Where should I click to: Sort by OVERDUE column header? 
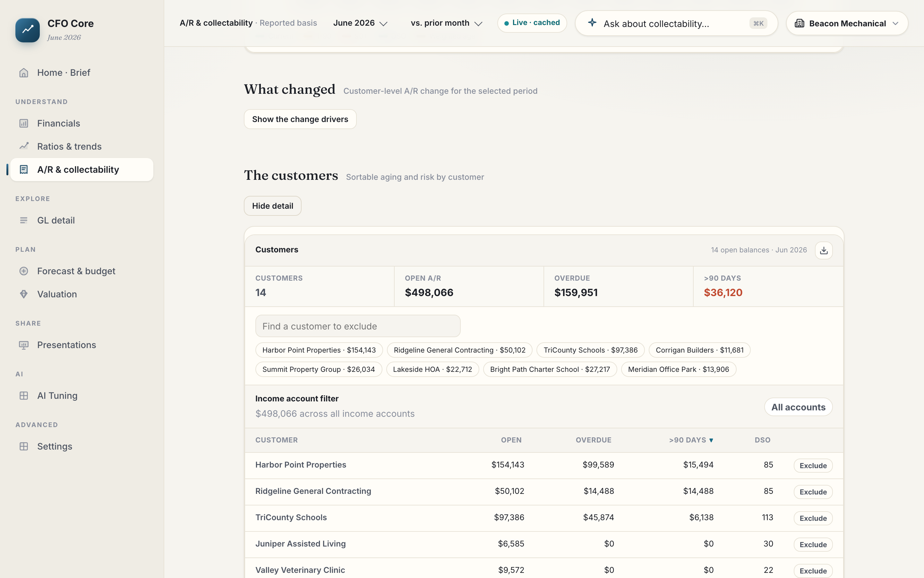point(593,440)
